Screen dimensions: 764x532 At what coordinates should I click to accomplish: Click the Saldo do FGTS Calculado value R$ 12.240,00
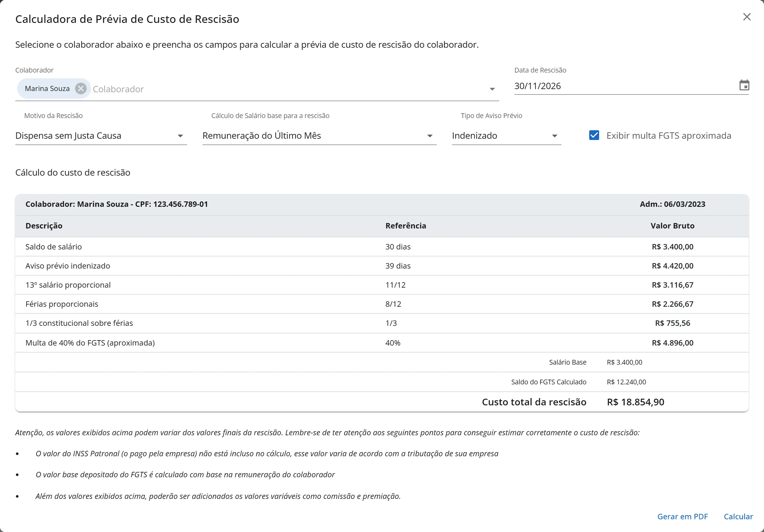coord(626,382)
